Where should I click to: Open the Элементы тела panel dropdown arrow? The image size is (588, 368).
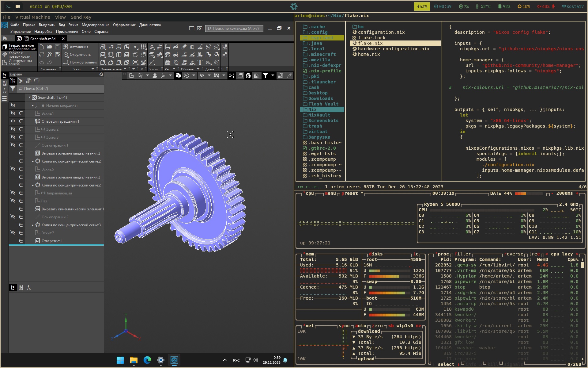(125, 69)
